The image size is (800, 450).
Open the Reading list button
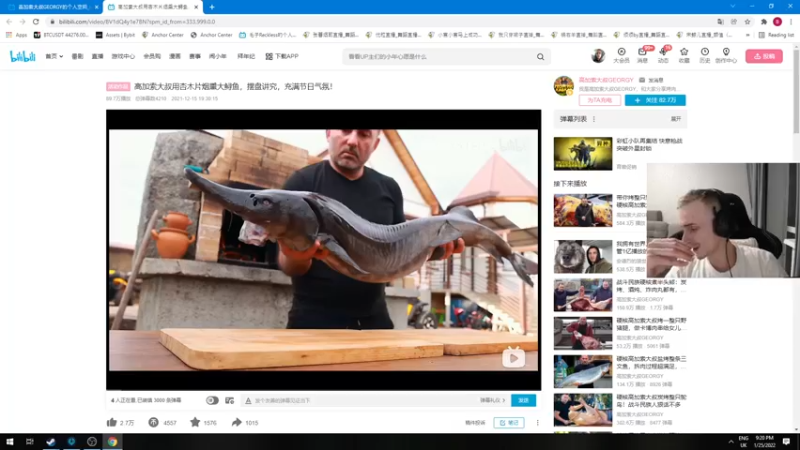776,35
